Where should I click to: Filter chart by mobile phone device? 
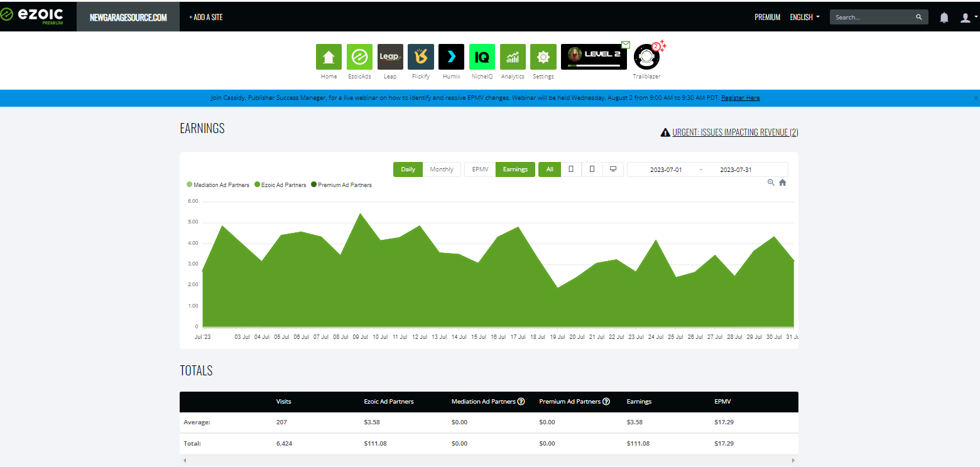(571, 169)
